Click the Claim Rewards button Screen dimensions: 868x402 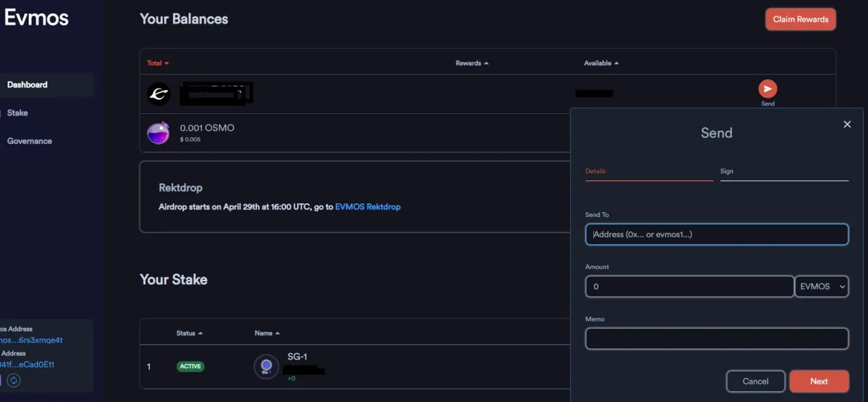pyautogui.click(x=800, y=19)
